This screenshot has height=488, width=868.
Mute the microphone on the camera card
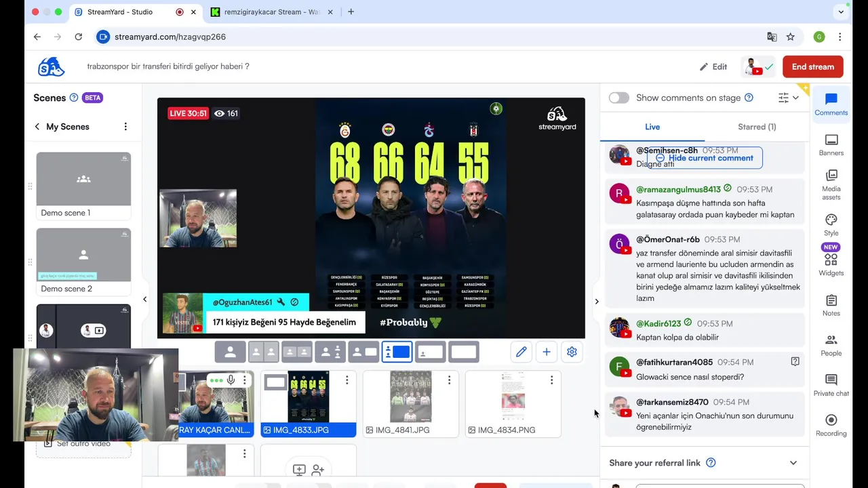point(231,380)
